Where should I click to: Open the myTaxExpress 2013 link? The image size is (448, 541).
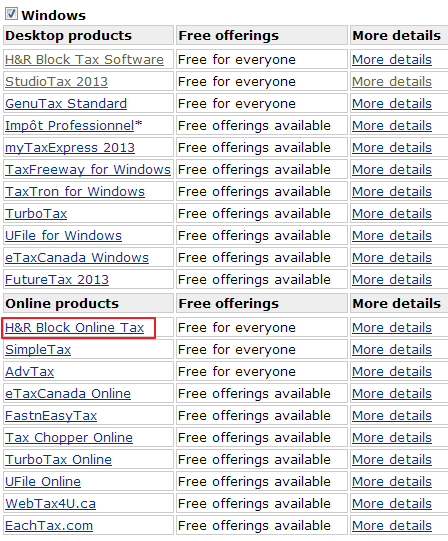(70, 148)
